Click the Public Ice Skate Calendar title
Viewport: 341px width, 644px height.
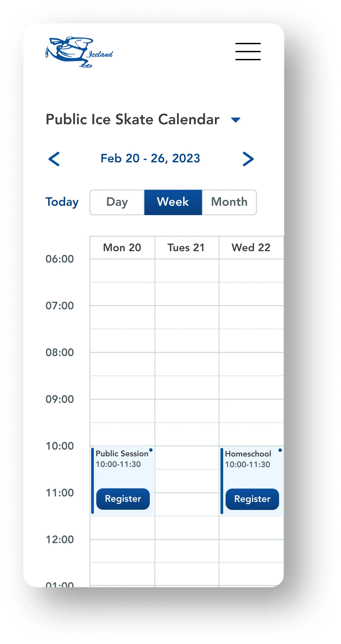point(133,119)
